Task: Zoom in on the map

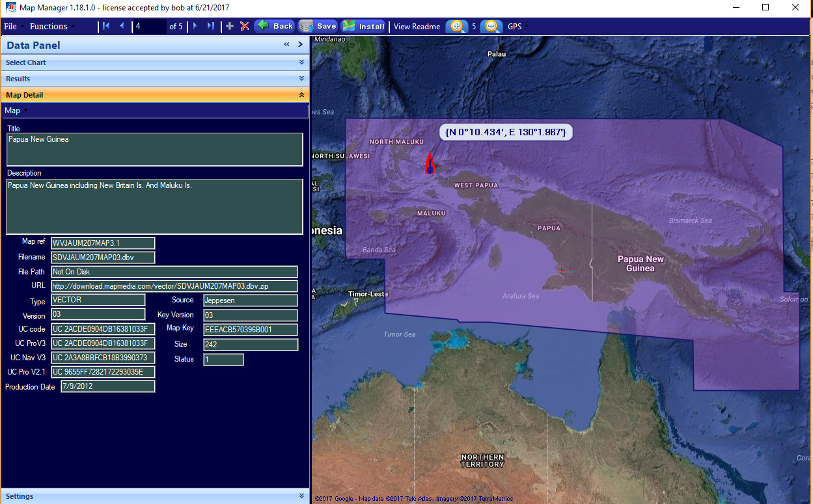Action: pos(457,26)
